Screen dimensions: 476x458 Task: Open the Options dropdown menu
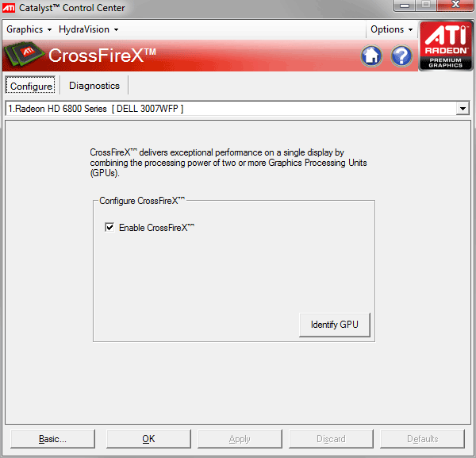click(392, 29)
